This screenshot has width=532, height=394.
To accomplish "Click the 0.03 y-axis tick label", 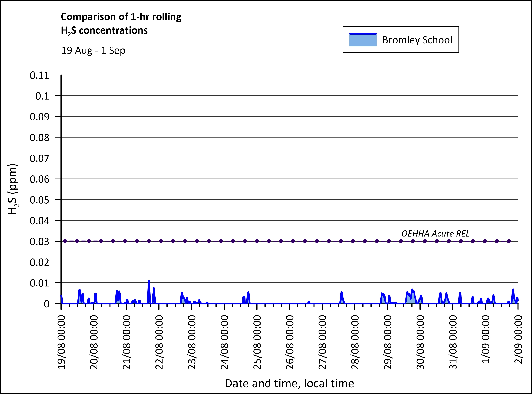I will click(x=39, y=242).
